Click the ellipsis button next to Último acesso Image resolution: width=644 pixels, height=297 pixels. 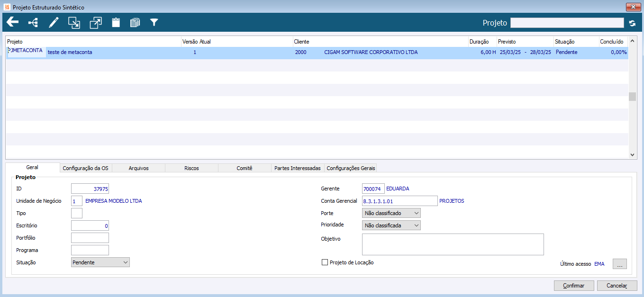[619, 264]
